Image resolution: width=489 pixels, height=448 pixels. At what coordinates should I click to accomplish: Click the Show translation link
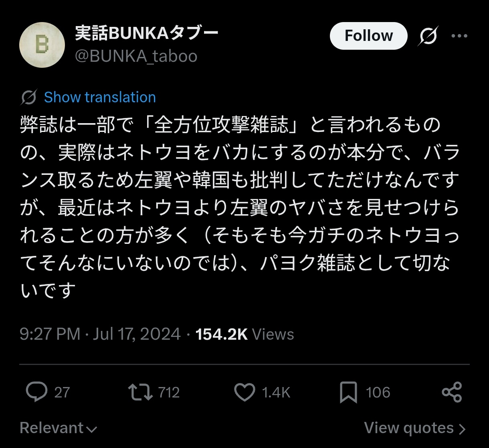point(100,97)
